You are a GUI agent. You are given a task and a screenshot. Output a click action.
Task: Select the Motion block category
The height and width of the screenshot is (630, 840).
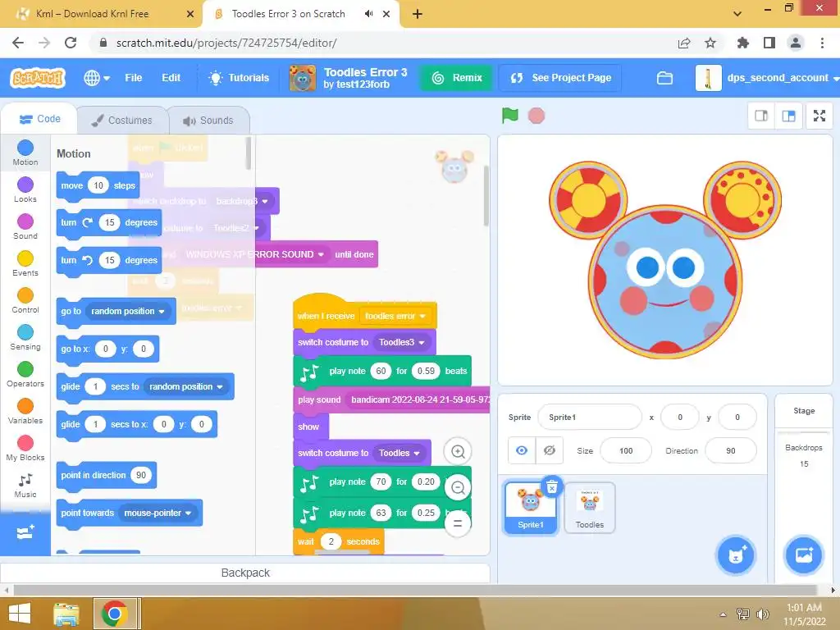[25, 153]
